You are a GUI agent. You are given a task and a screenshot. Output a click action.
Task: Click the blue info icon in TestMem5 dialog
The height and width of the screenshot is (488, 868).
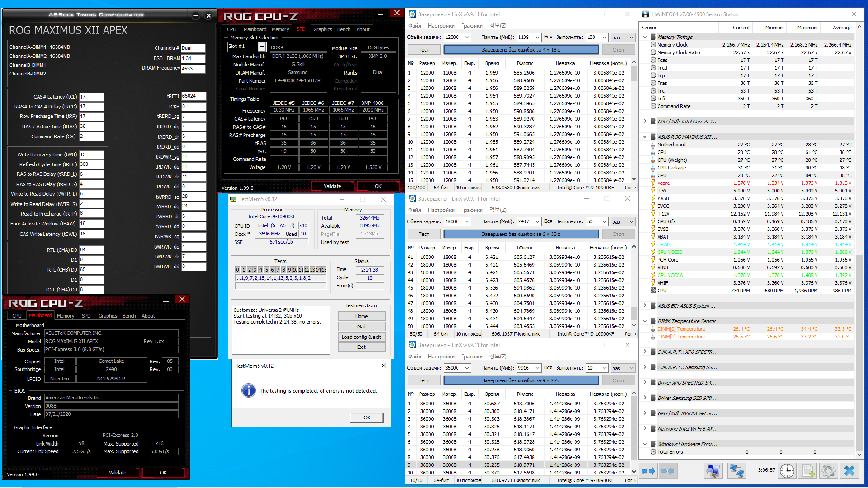pyautogui.click(x=248, y=390)
